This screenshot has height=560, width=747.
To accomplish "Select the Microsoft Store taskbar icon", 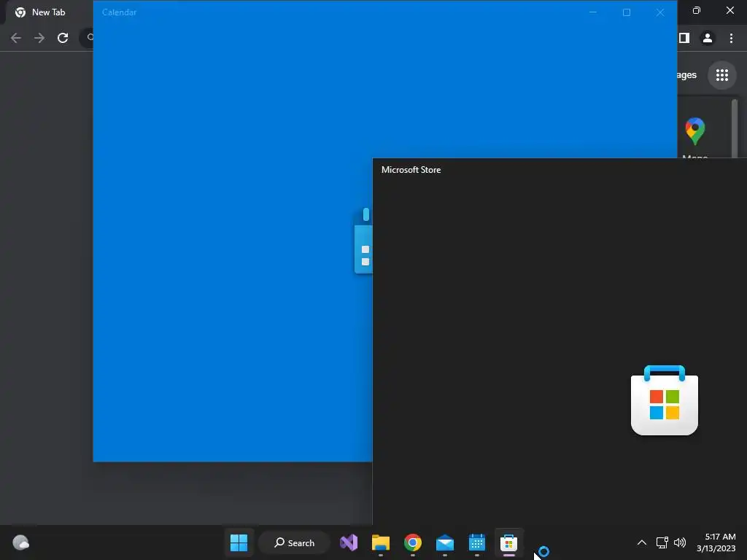I will click(508, 542).
